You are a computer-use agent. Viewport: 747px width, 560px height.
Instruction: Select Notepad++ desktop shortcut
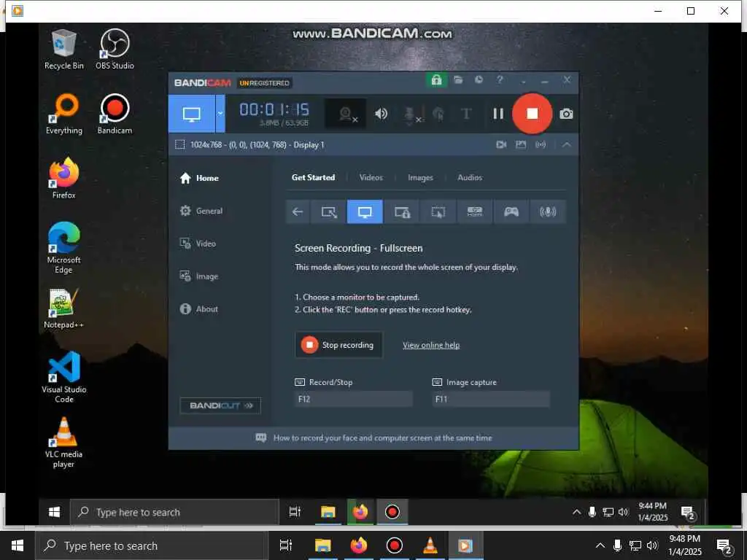pos(64,308)
